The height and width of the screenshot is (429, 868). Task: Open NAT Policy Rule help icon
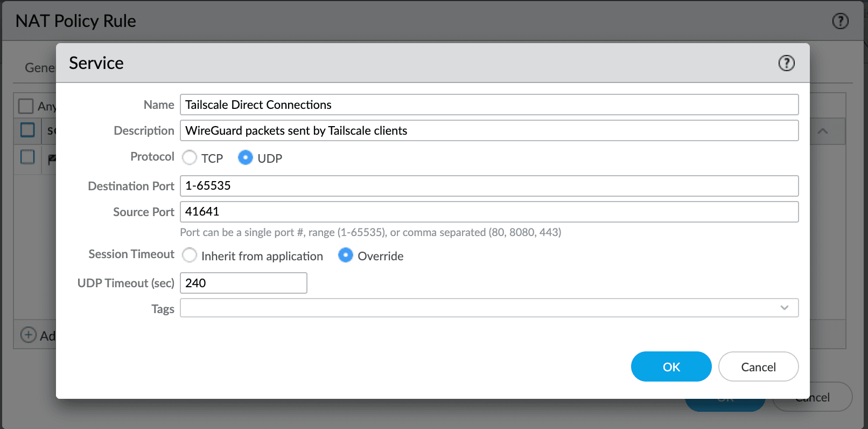[x=840, y=21]
